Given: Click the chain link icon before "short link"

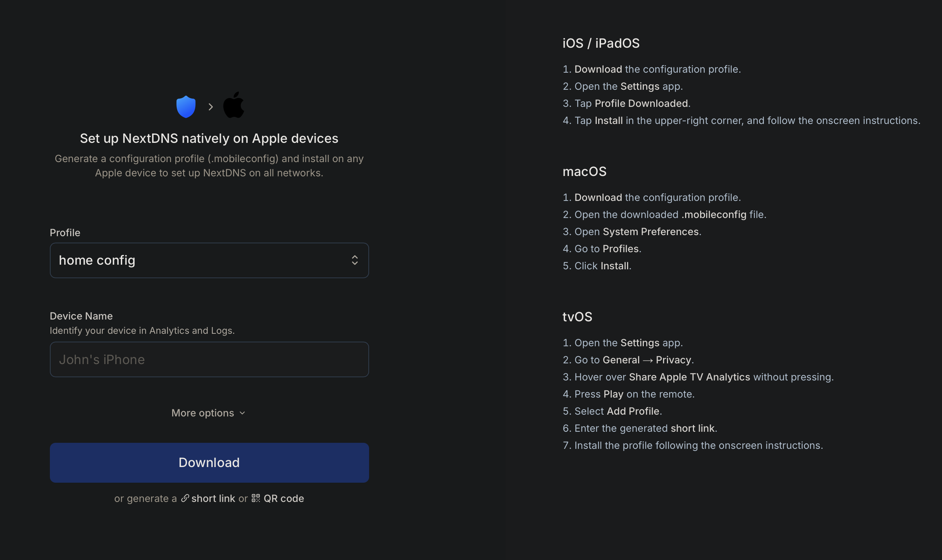Looking at the screenshot, I should (x=185, y=498).
